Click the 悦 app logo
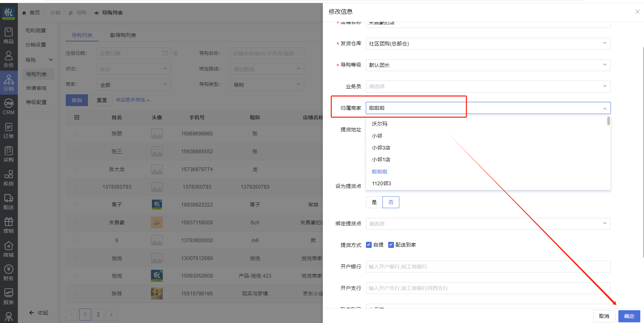 tap(8, 13)
